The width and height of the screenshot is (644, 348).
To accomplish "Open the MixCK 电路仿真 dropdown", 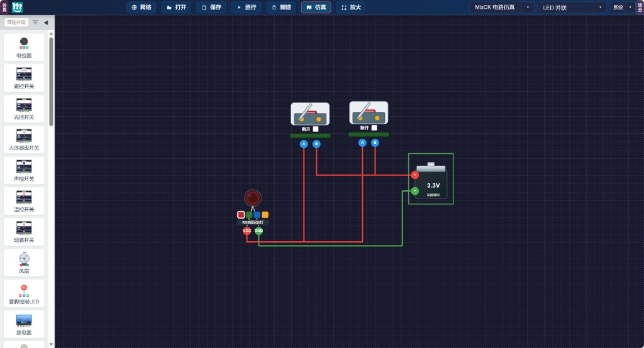I will 501,8.
